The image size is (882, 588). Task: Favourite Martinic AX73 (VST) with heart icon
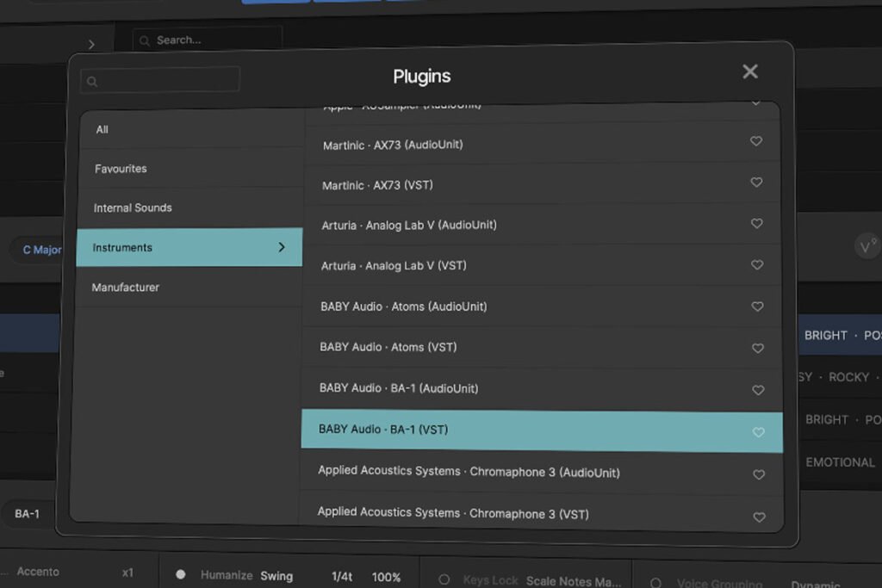pos(756,183)
